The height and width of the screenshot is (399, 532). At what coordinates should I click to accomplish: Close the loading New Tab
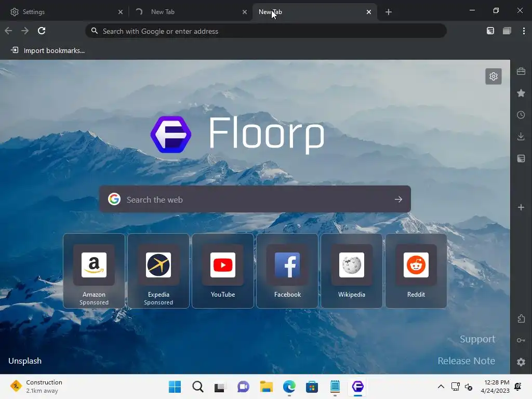tap(245, 12)
